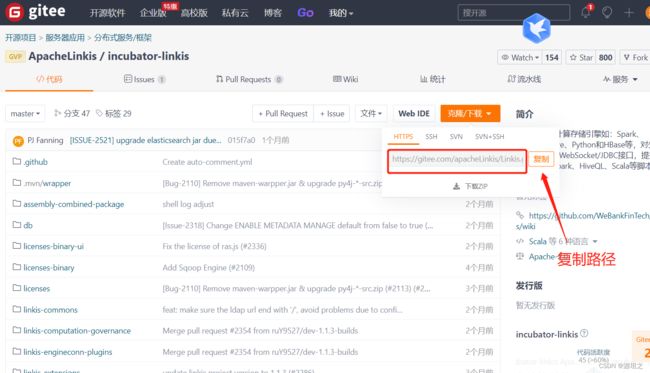The height and width of the screenshot is (373, 650).
Task: Open 服务器应用 breadcrumb link
Action: [65, 38]
